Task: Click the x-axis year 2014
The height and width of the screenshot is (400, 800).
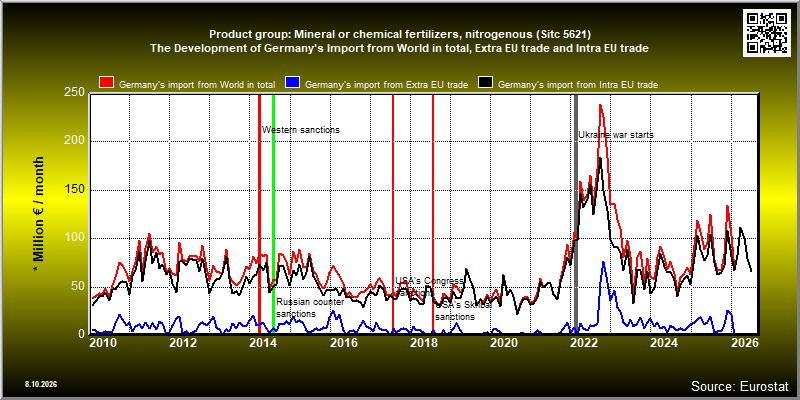Action: [262, 342]
